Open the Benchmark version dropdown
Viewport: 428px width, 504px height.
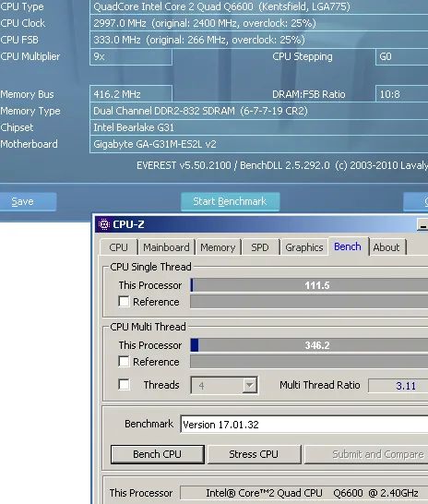[x=304, y=425]
